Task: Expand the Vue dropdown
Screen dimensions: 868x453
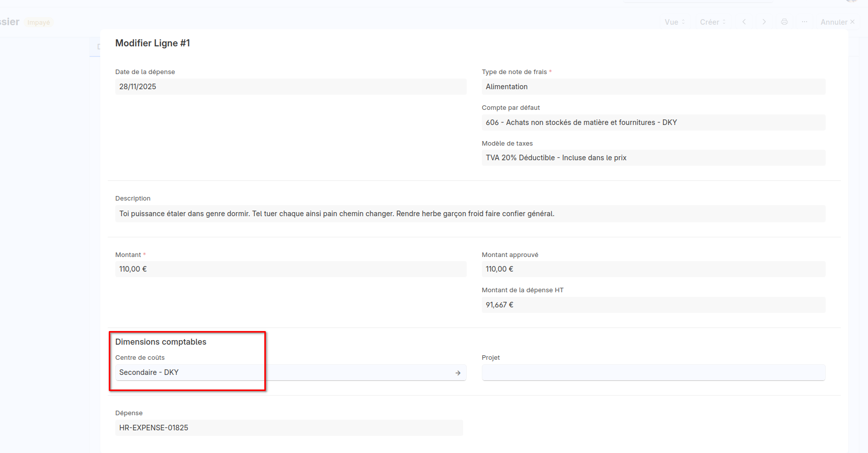Action: (674, 22)
